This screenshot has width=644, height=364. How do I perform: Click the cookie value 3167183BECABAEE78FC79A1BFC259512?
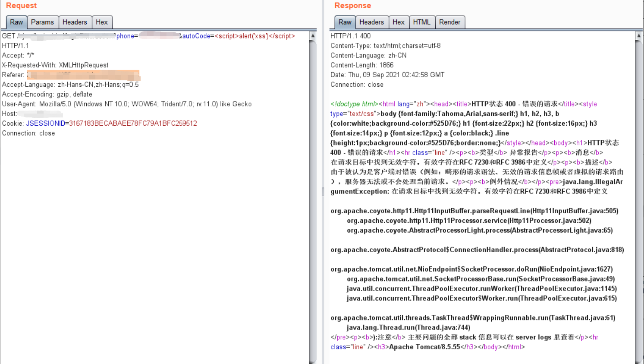[x=133, y=123]
